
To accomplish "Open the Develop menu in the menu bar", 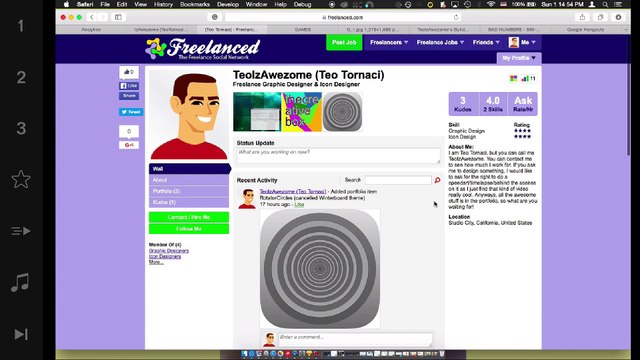I will click(x=228, y=4).
